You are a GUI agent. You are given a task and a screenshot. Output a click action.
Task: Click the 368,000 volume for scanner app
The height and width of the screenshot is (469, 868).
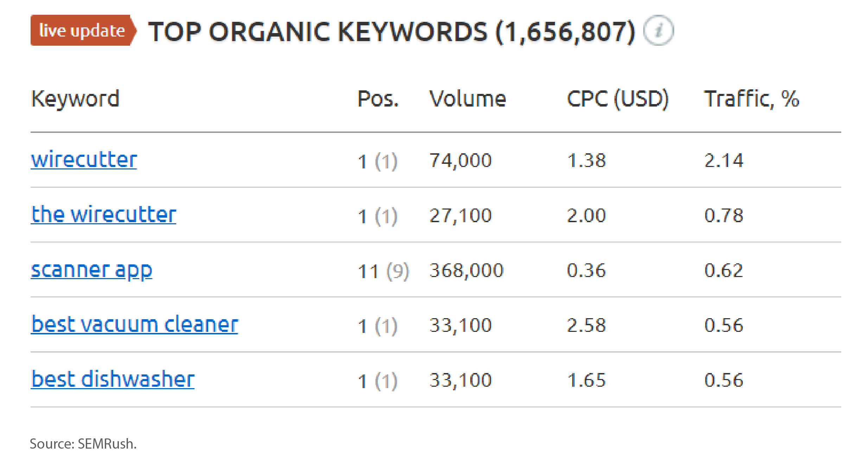(x=466, y=270)
